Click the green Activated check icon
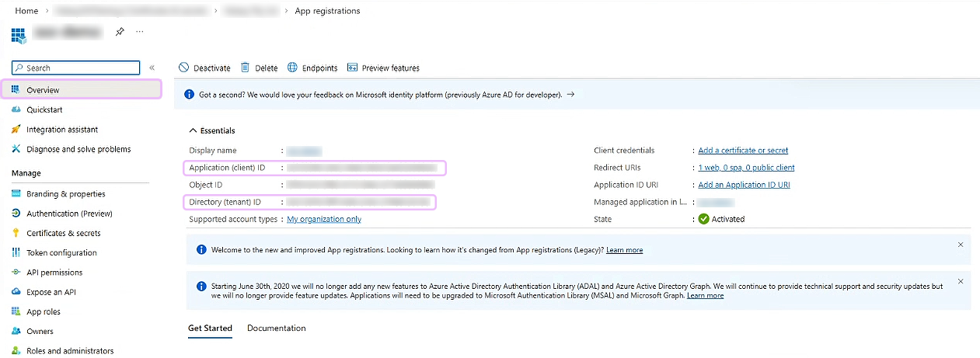 pos(703,219)
